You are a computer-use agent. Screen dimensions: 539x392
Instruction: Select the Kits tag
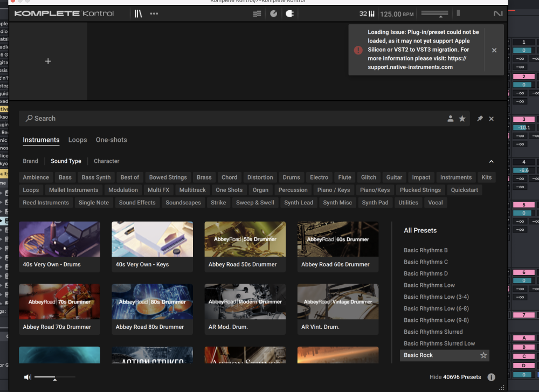pos(487,177)
